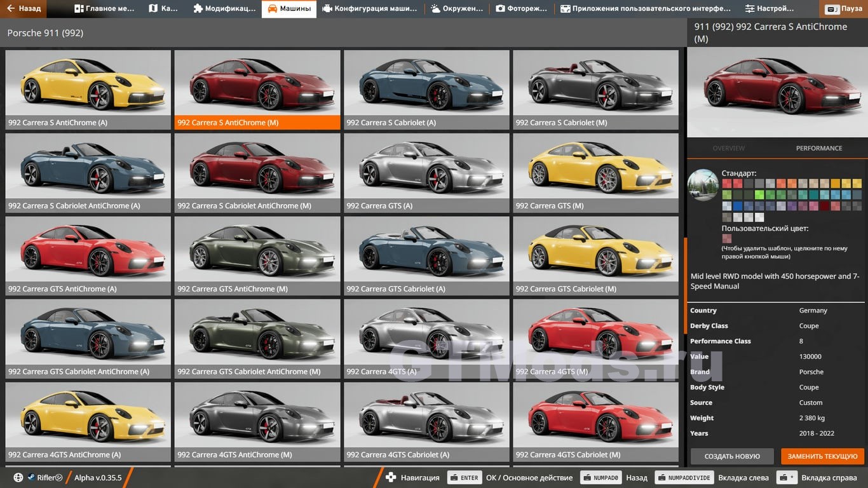The height and width of the screenshot is (488, 868).
Task: Click the Пауза button
Action: pyautogui.click(x=844, y=9)
